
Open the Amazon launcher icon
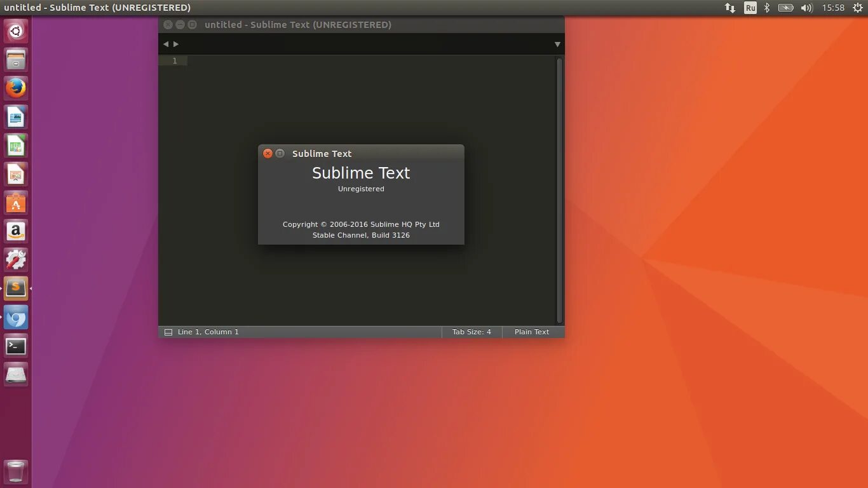(x=16, y=231)
